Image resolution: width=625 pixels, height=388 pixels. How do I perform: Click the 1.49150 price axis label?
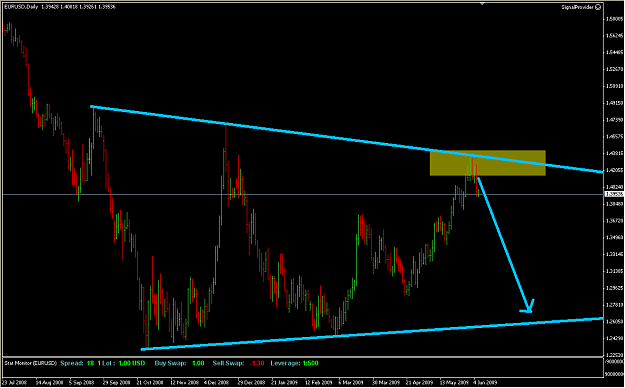[613, 102]
